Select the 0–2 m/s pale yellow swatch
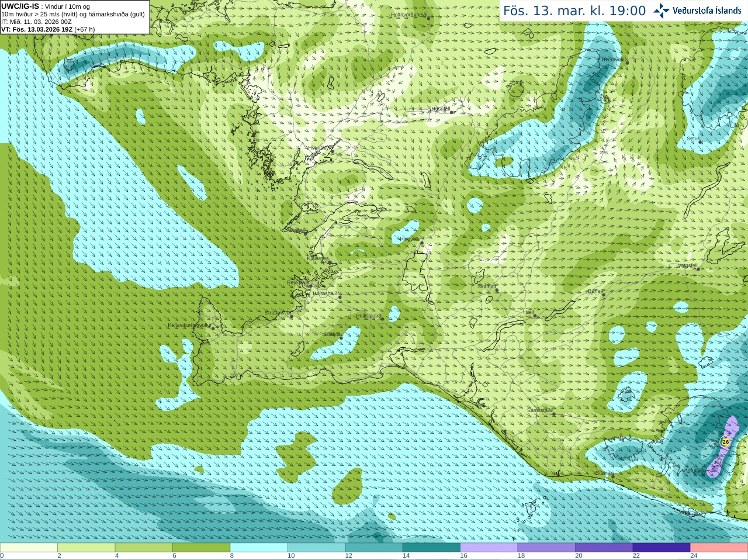 point(29,548)
